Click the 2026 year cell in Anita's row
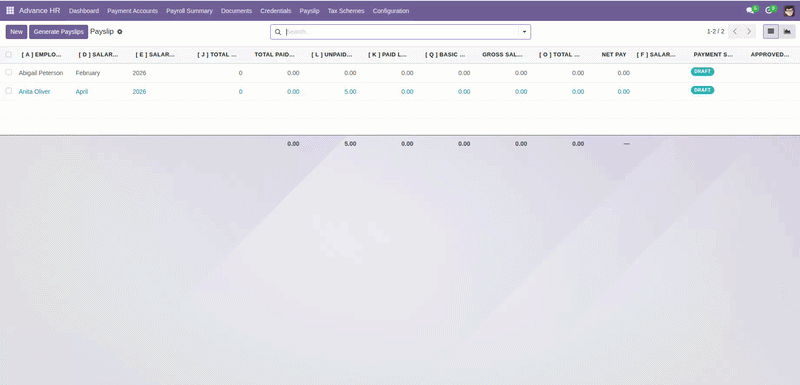800x385 pixels. [x=139, y=92]
